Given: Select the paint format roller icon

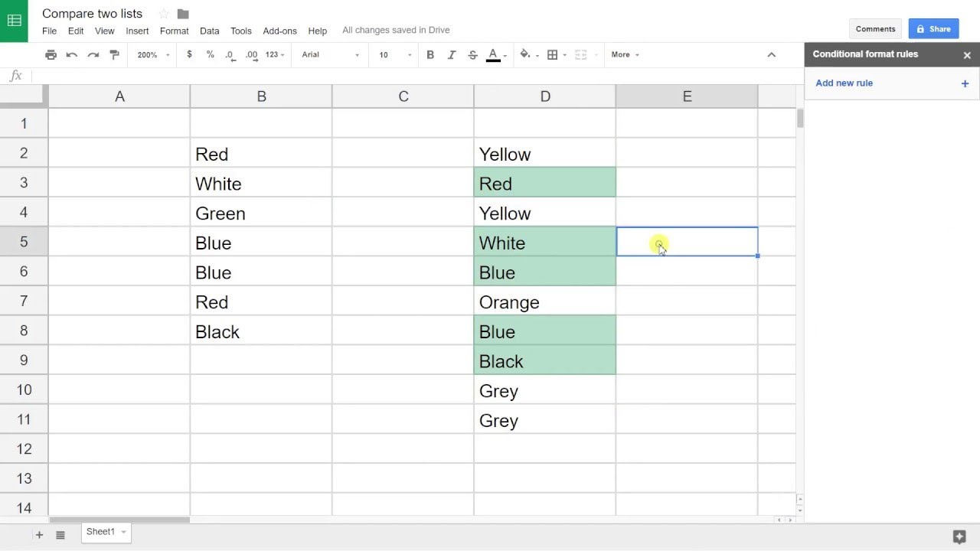Looking at the screenshot, I should (115, 54).
